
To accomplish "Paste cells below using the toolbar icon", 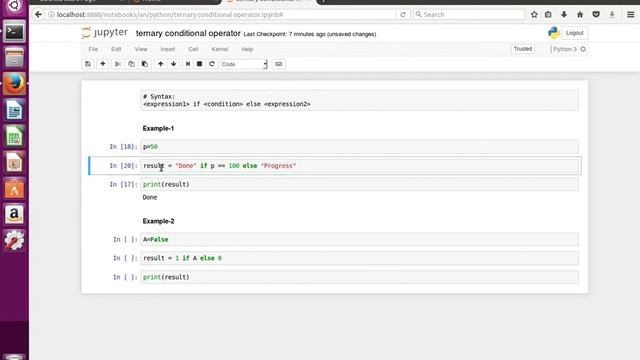I will pos(145,64).
